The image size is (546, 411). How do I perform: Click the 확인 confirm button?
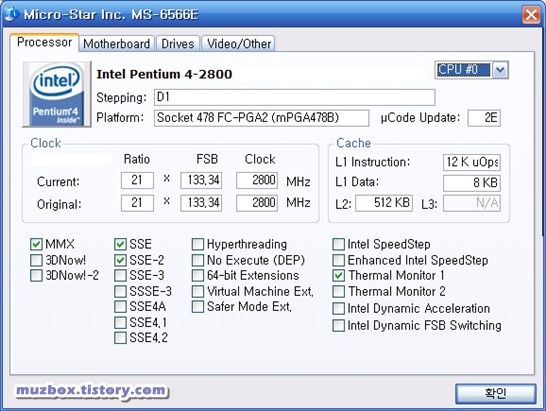point(495,394)
